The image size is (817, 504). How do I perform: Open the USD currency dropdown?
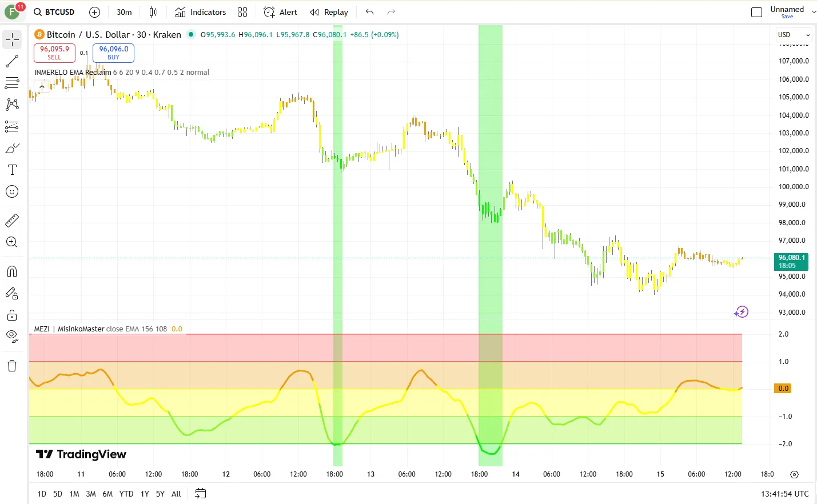click(794, 35)
